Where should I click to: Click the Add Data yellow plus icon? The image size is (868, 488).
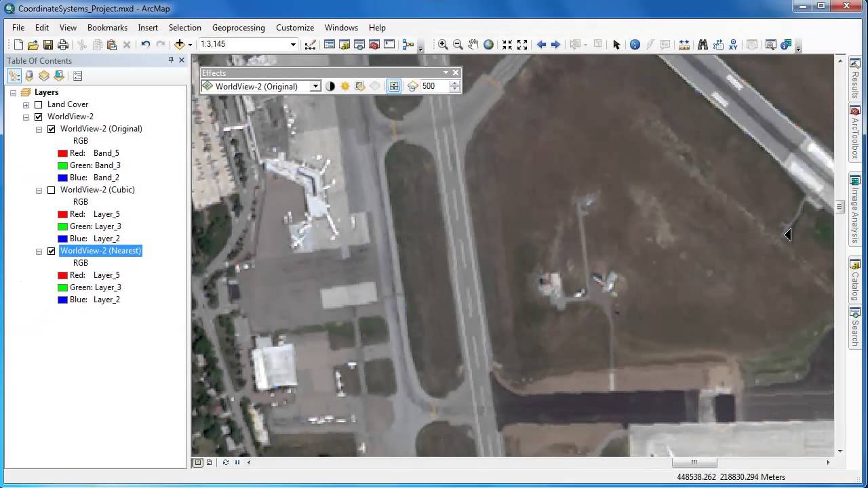tap(179, 45)
